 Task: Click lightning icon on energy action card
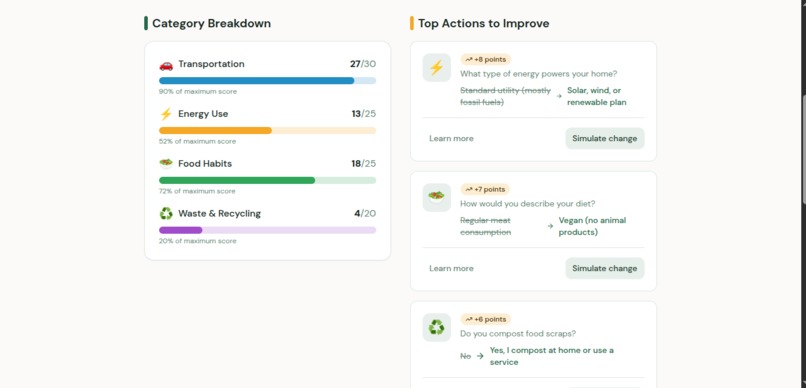(436, 68)
